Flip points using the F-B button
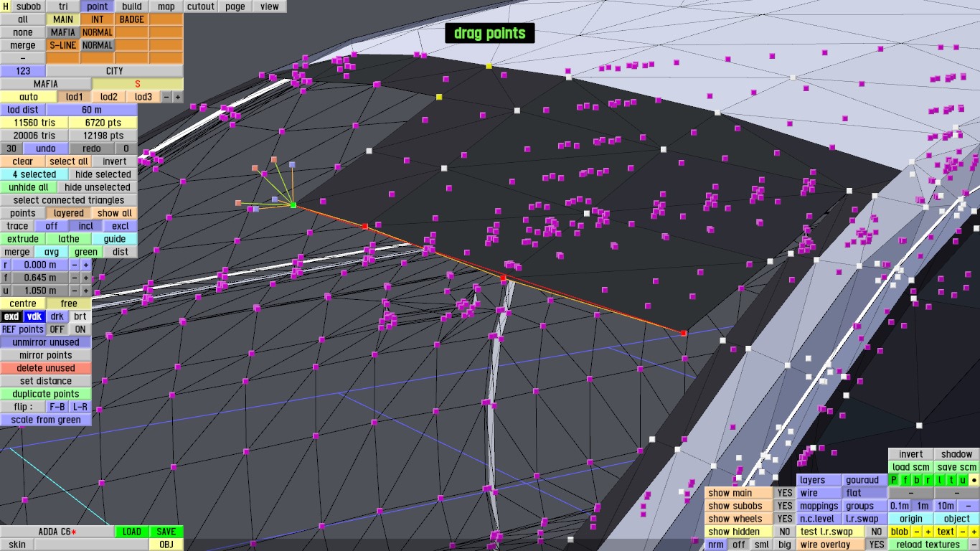 [57, 407]
